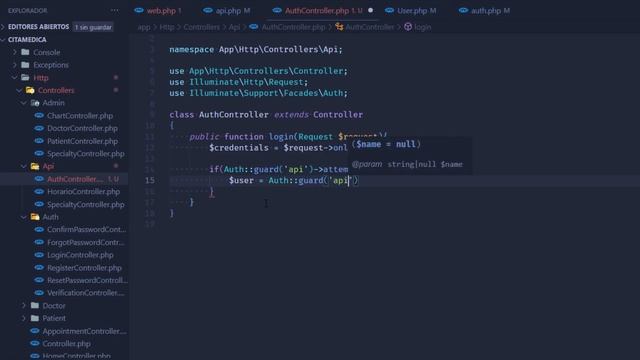Open HorarioController.php file
This screenshot has height=360, width=640.
click(x=83, y=191)
